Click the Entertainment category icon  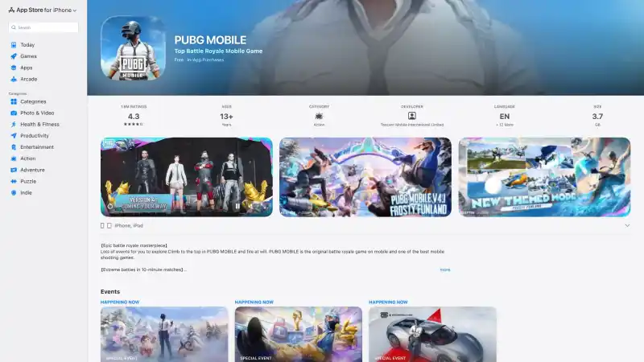pos(14,147)
